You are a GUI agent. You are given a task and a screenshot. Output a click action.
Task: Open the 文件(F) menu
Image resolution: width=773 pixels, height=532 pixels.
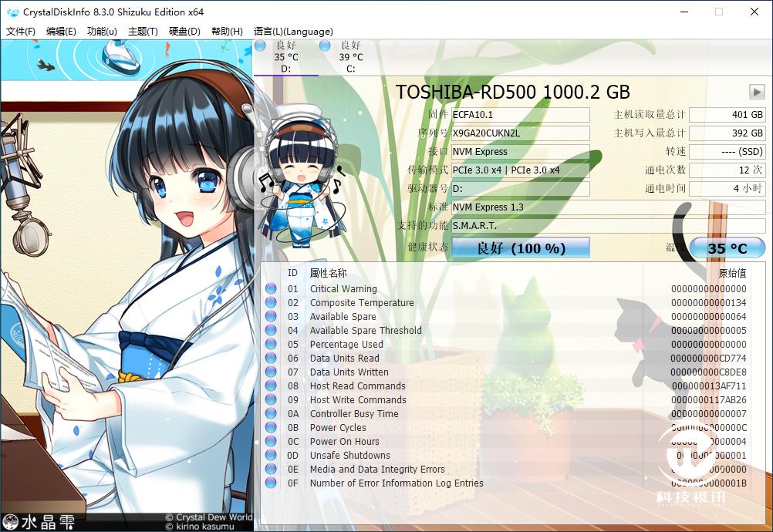click(x=21, y=32)
